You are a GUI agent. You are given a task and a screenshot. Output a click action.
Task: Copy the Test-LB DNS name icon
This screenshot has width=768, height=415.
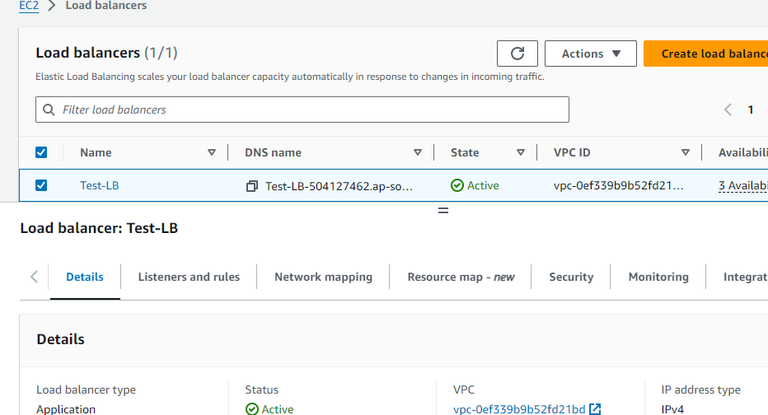252,186
